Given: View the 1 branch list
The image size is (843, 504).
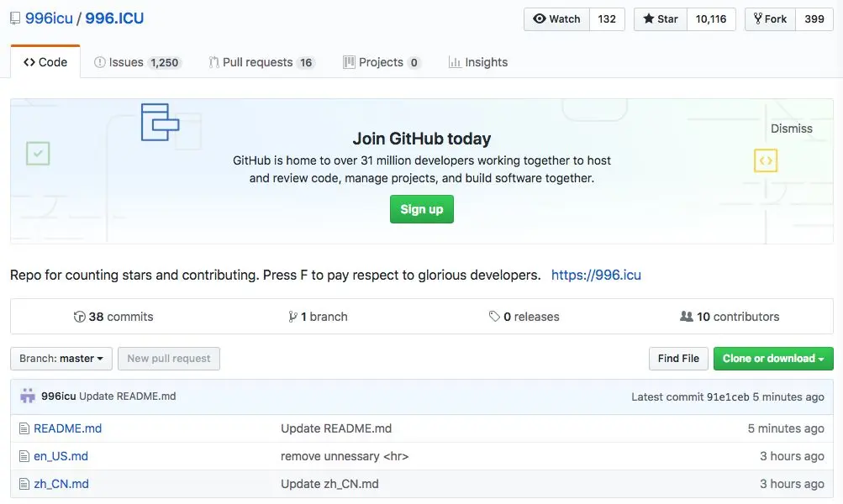Looking at the screenshot, I should coord(318,317).
